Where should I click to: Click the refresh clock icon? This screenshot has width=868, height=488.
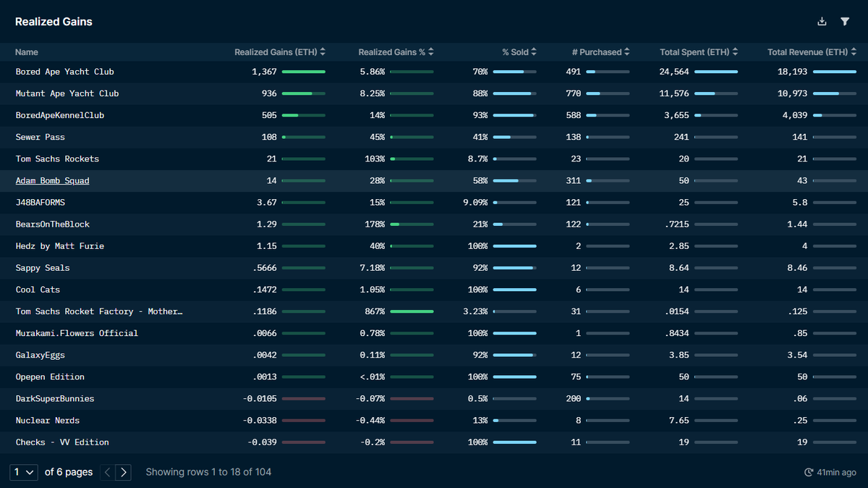809,472
